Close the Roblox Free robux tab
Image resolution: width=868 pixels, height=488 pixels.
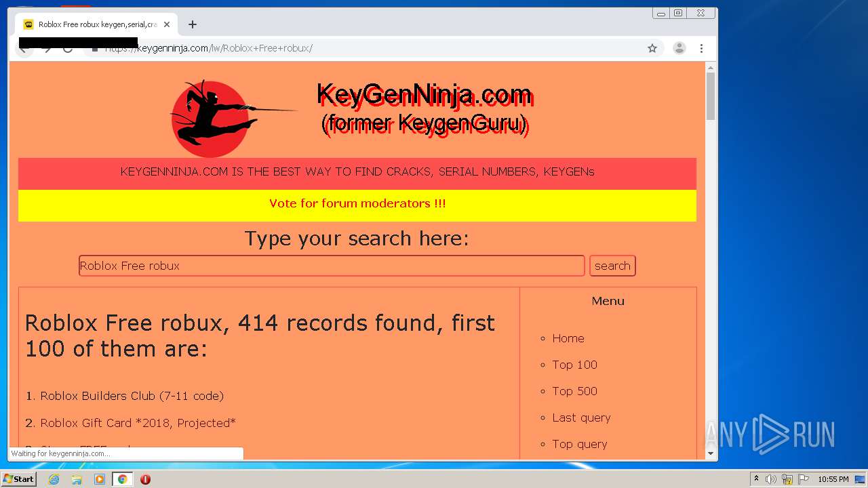point(167,24)
